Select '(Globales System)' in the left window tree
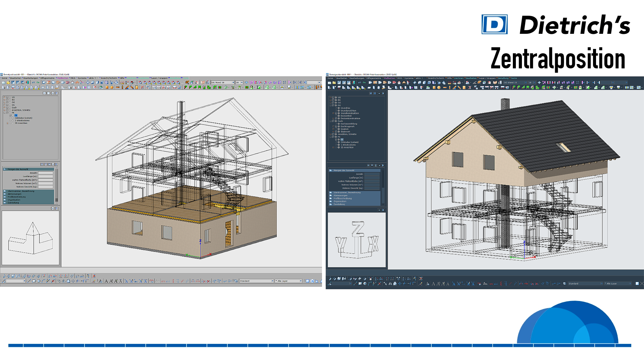644x362 pixels. [23, 118]
